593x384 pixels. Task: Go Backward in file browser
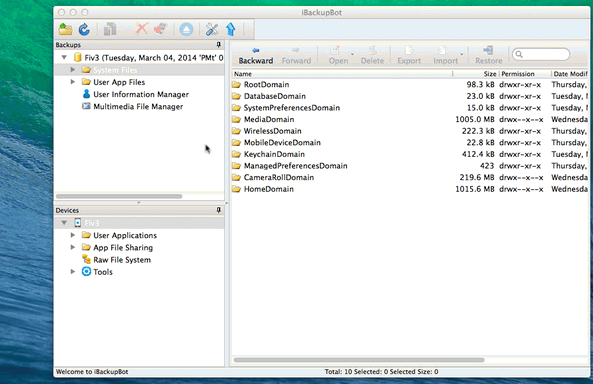pyautogui.click(x=256, y=56)
